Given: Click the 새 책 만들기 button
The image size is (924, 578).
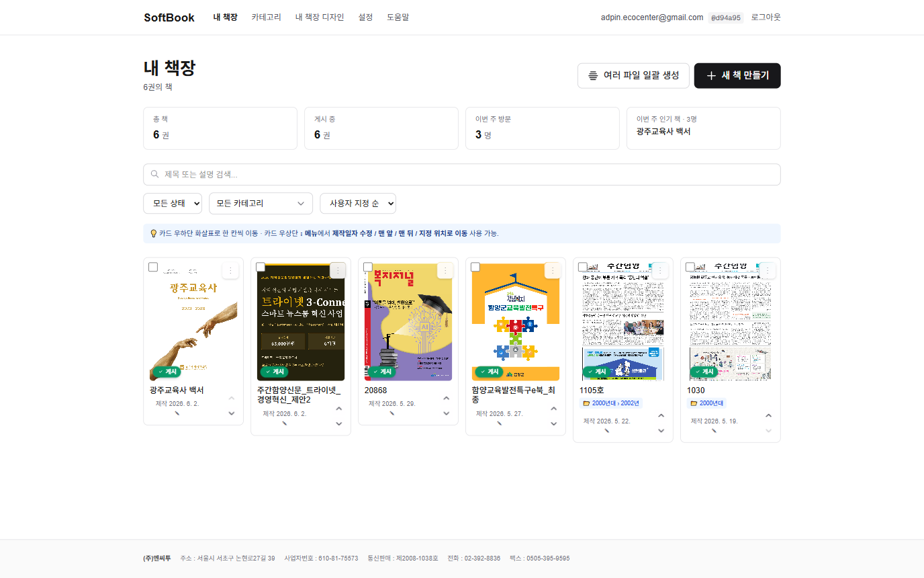Looking at the screenshot, I should (x=737, y=76).
